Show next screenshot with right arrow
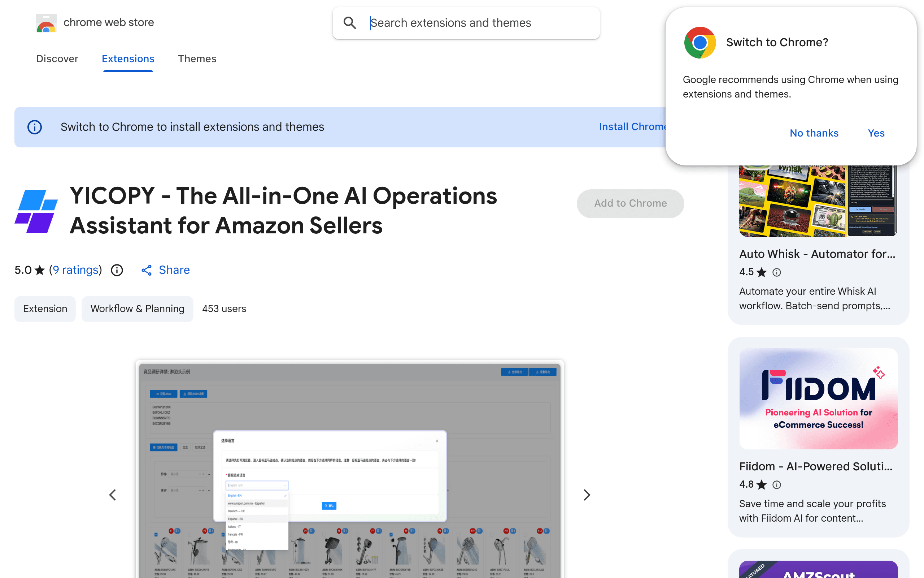Screen dimensions: 924x578 coord(587,495)
